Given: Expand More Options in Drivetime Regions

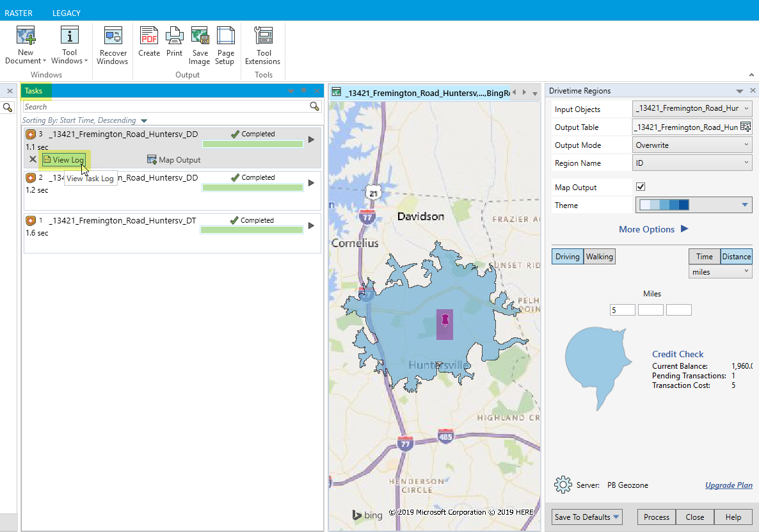Looking at the screenshot, I should pos(653,229).
